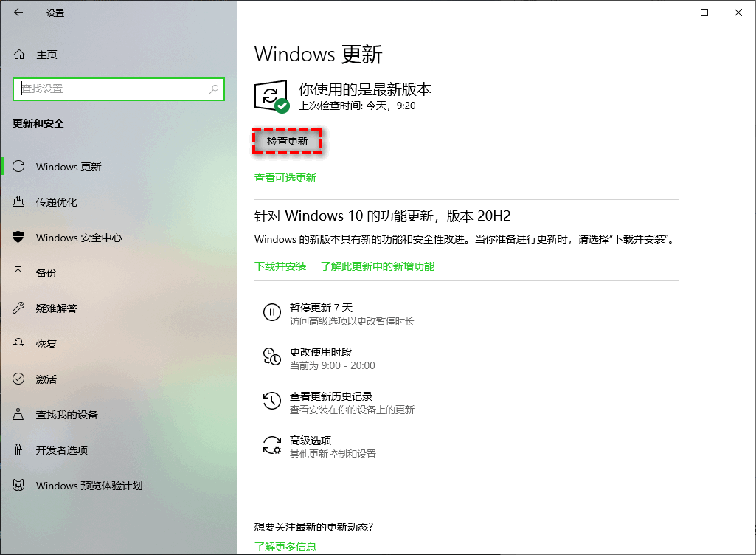Click the home icon next to 主页

(x=19, y=55)
